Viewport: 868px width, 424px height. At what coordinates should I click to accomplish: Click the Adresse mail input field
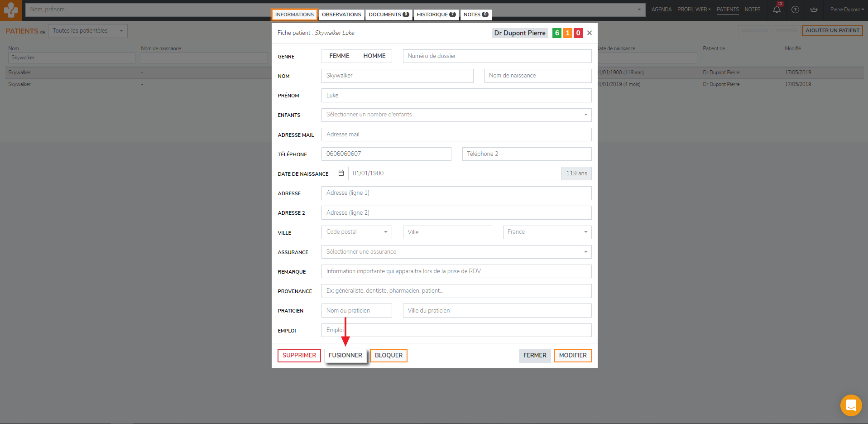click(x=456, y=135)
